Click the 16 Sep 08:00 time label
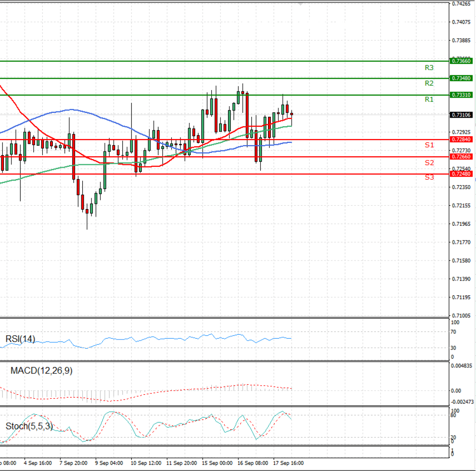Viewport: 476px width, 471px height. click(253, 463)
